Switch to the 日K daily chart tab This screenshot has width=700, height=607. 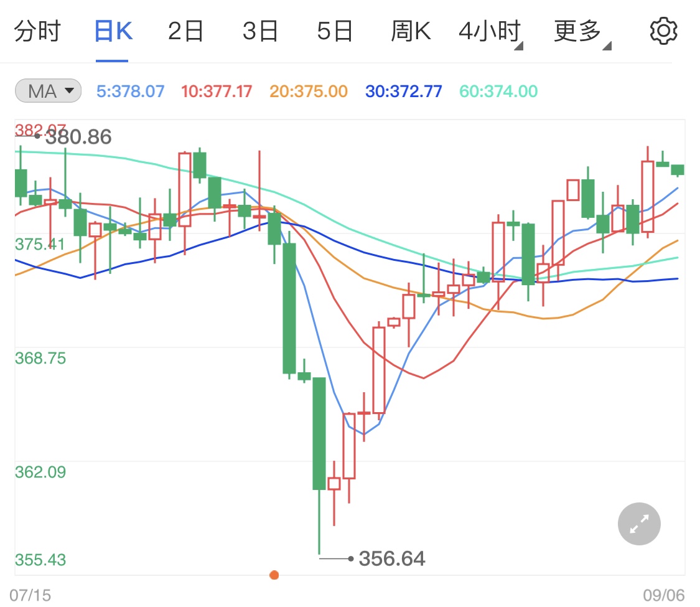pos(113,31)
